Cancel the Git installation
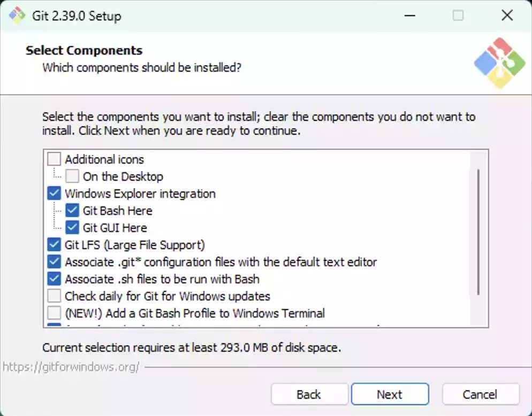This screenshot has width=532, height=416. click(x=480, y=394)
